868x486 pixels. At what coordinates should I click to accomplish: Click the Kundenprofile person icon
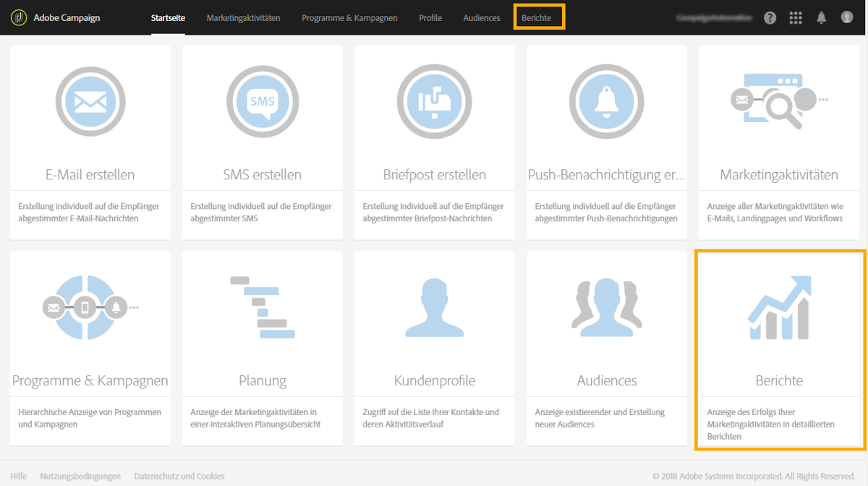pos(434,307)
